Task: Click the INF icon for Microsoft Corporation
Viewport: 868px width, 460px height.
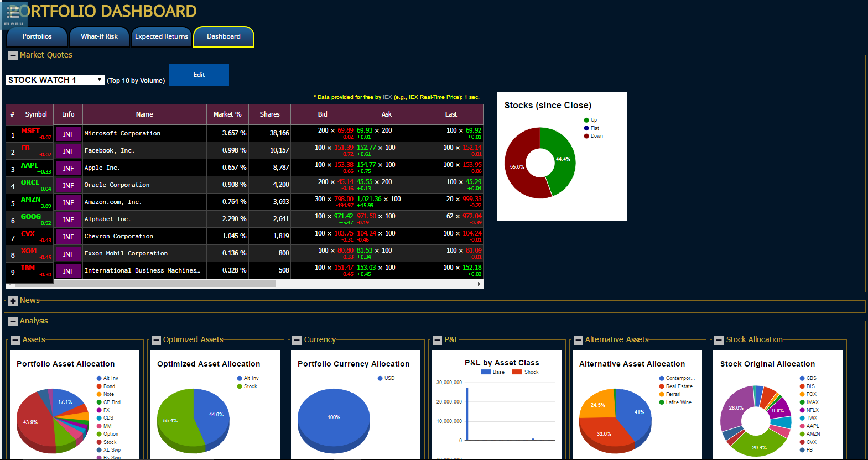Action: pyautogui.click(x=68, y=134)
